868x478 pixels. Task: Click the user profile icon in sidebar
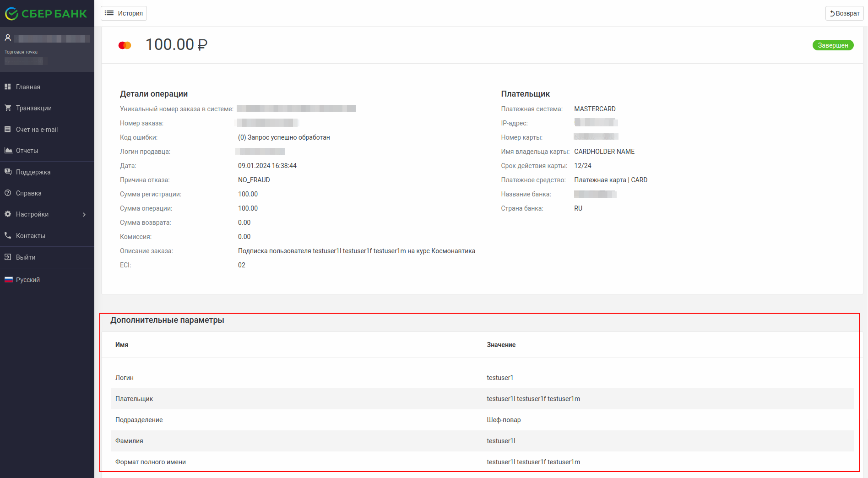[8, 38]
